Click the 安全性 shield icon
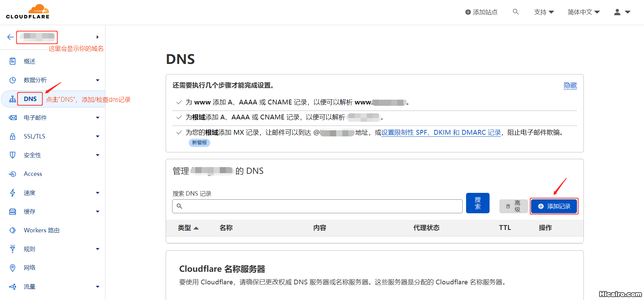 (x=13, y=155)
